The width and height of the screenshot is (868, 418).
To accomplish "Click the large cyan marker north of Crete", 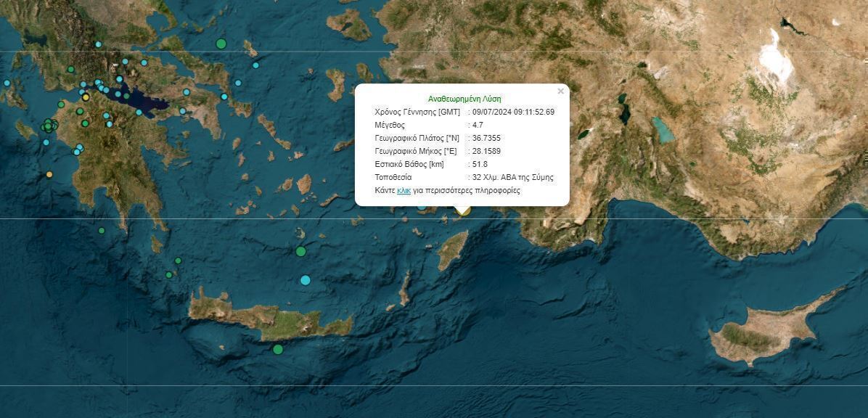I will click(306, 280).
